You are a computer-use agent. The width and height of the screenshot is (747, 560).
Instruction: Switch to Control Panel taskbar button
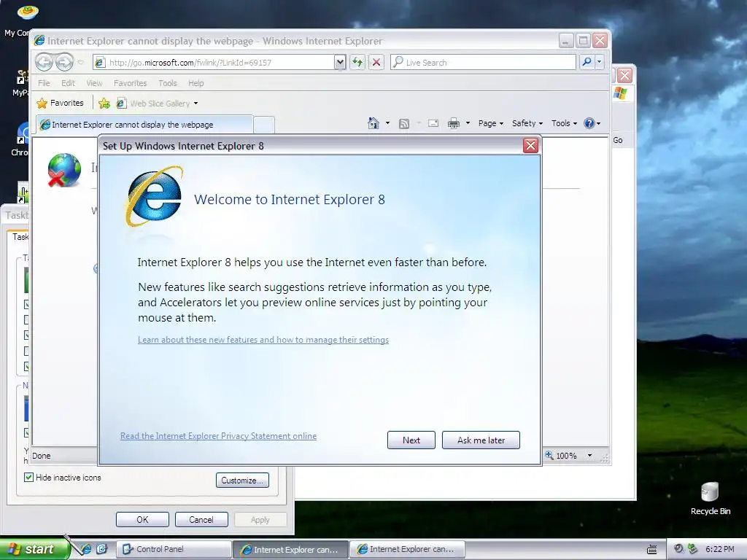pos(174,549)
